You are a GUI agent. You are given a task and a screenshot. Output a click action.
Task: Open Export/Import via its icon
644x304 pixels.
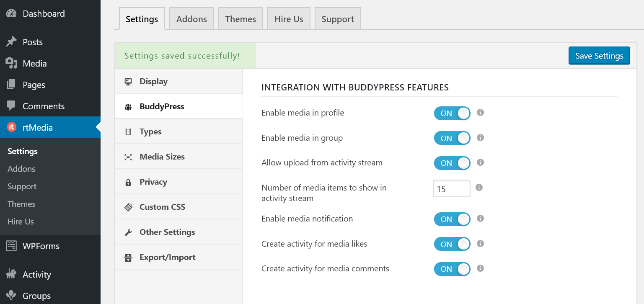tap(128, 257)
